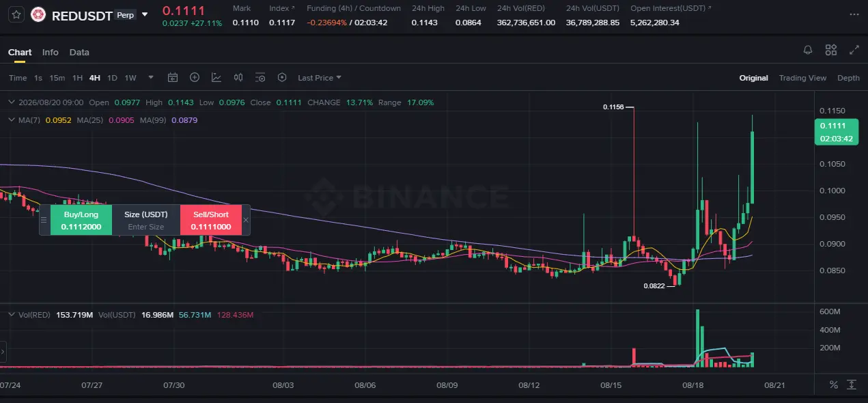Switch to the Data tab
Screen dimensions: 868x403
click(x=79, y=52)
